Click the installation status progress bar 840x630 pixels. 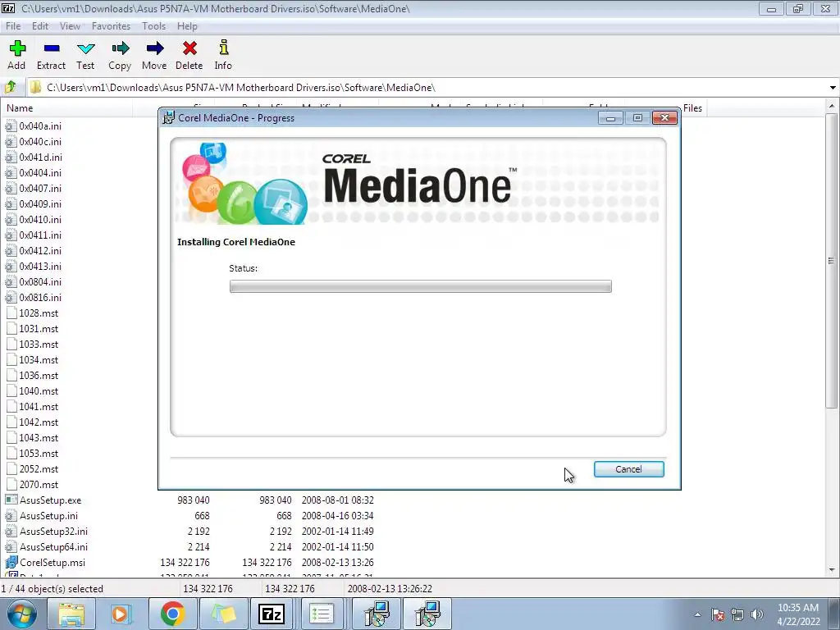point(421,286)
